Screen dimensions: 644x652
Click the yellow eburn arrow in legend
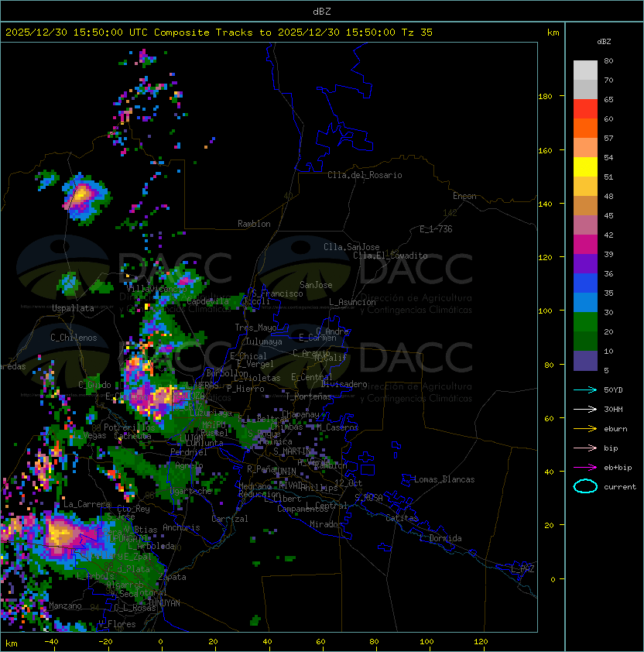coord(585,429)
